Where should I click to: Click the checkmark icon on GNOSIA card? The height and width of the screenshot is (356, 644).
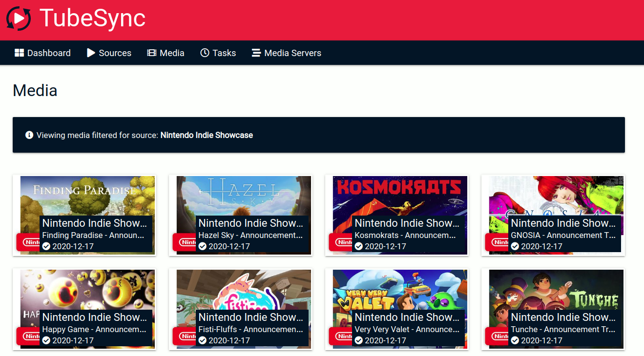tap(515, 246)
